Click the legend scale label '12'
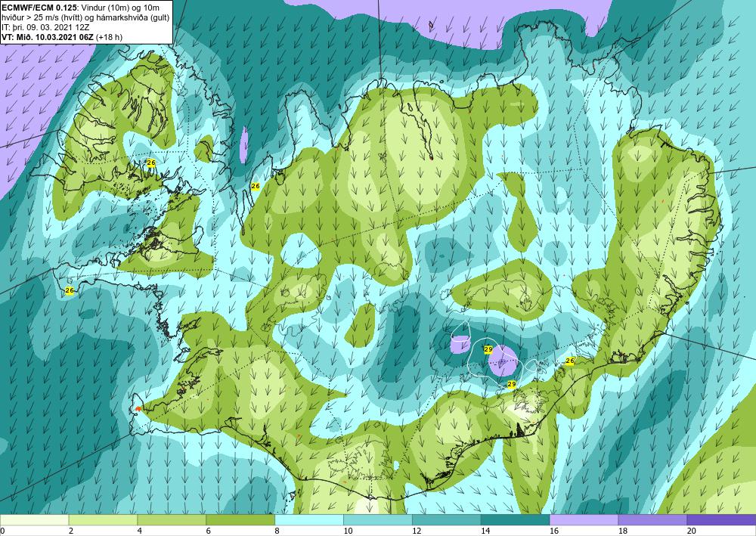Screen dimensions: 756x536 point(417,531)
